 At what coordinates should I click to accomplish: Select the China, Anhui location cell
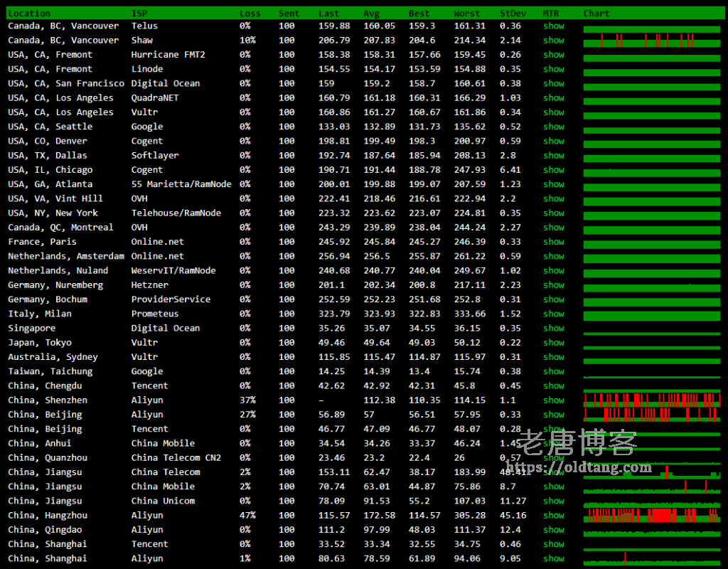(x=40, y=444)
